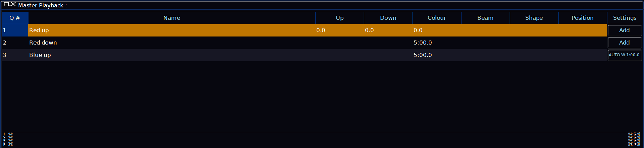
Task: Click the Settings column header
Action: click(x=625, y=18)
